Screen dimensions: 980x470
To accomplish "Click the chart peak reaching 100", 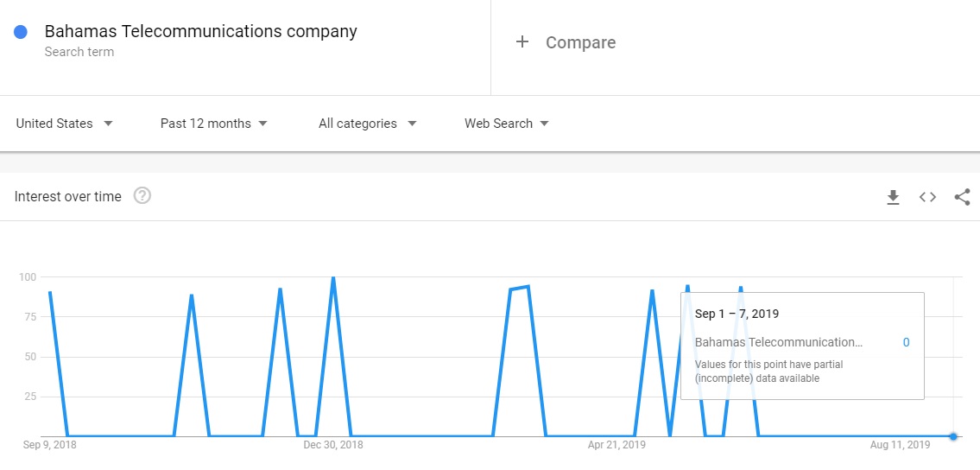I will click(x=333, y=278).
